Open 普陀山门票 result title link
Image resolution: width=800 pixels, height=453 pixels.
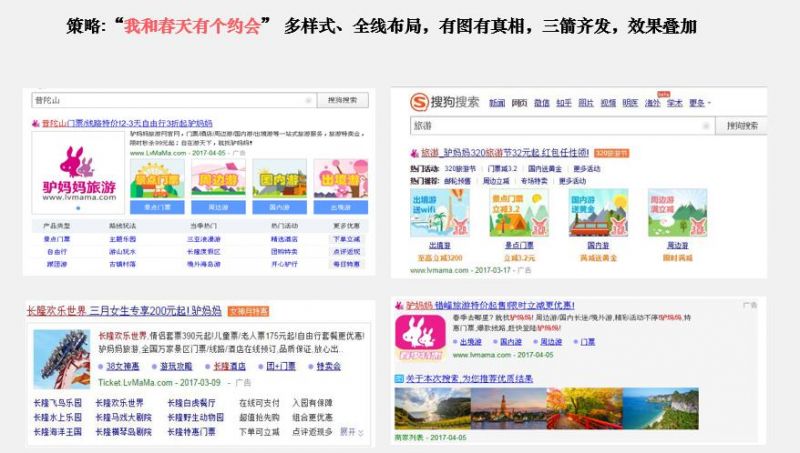127,123
